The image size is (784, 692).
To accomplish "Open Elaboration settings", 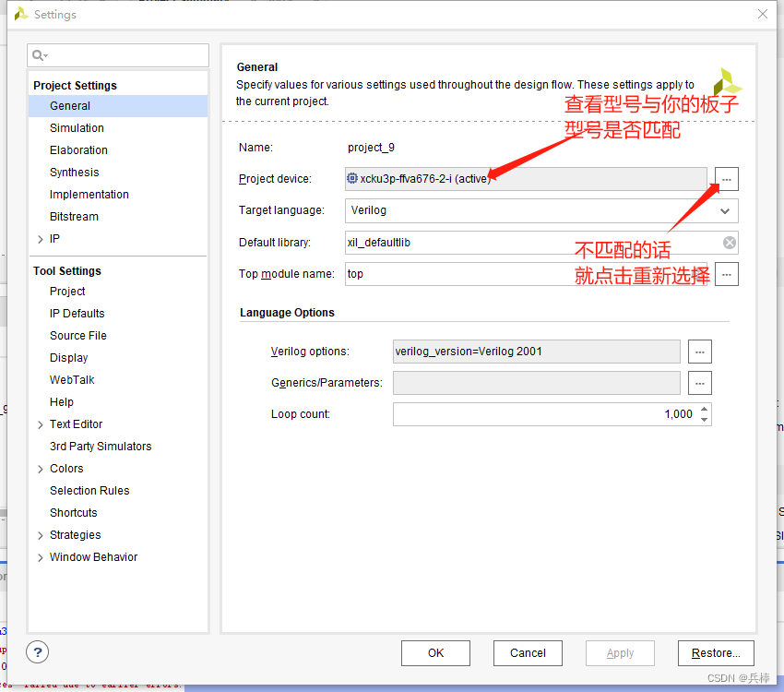I will pyautogui.click(x=78, y=150).
